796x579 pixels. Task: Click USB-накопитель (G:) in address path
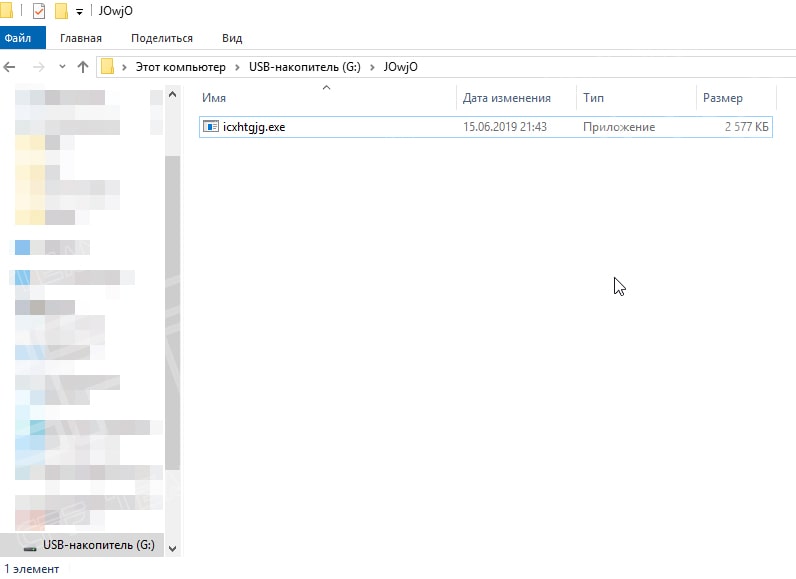(305, 67)
